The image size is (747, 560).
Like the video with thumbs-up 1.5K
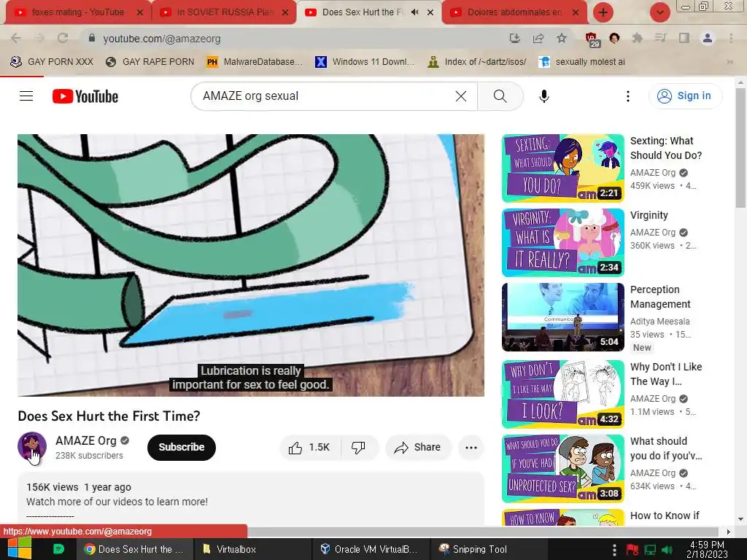tap(309, 447)
